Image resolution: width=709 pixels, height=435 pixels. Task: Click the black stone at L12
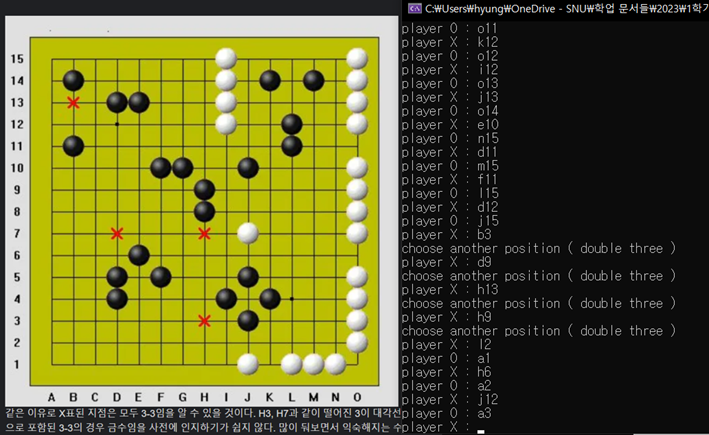(292, 124)
